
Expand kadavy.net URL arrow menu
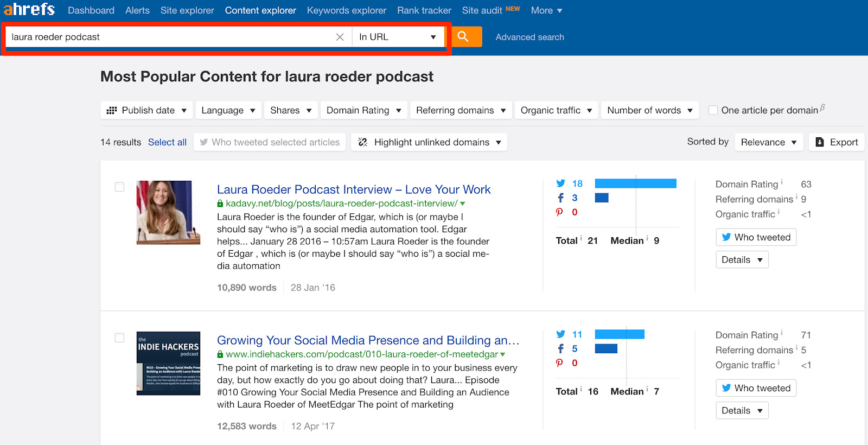click(463, 204)
